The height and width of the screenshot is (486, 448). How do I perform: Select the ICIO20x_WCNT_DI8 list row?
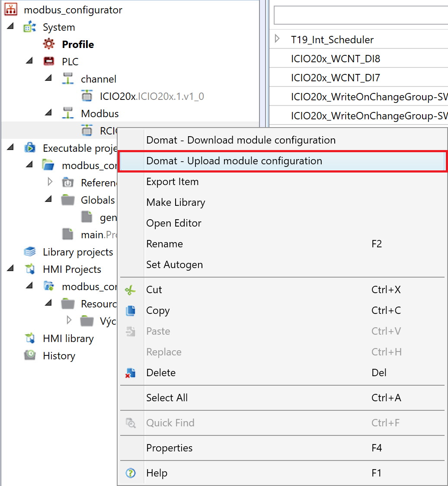pyautogui.click(x=358, y=58)
